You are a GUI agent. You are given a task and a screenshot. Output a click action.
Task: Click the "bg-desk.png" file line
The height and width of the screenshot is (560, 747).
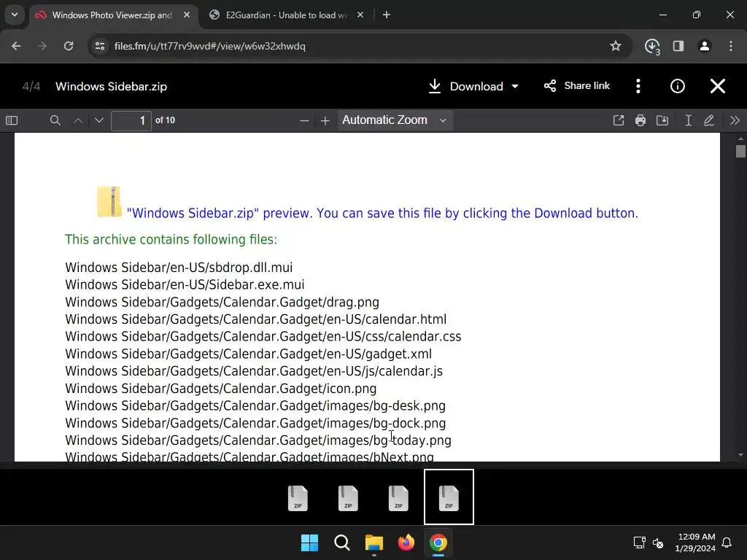point(255,405)
